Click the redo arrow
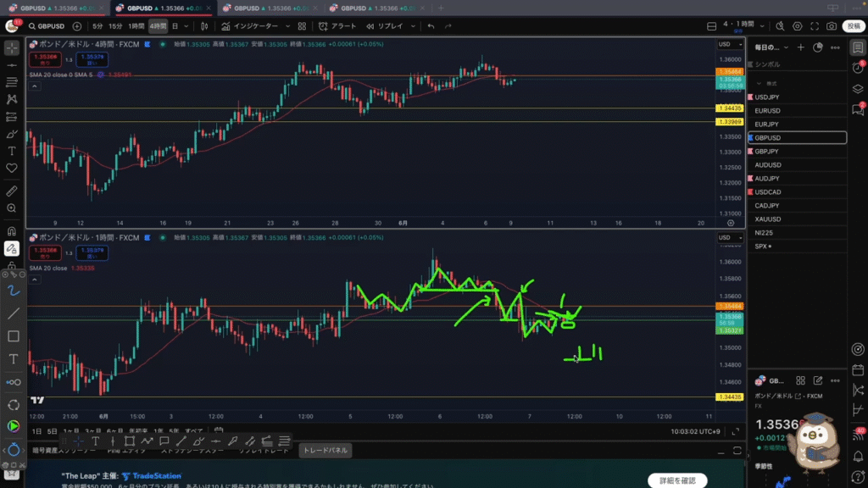Viewport: 868px width, 488px height. pos(448,26)
